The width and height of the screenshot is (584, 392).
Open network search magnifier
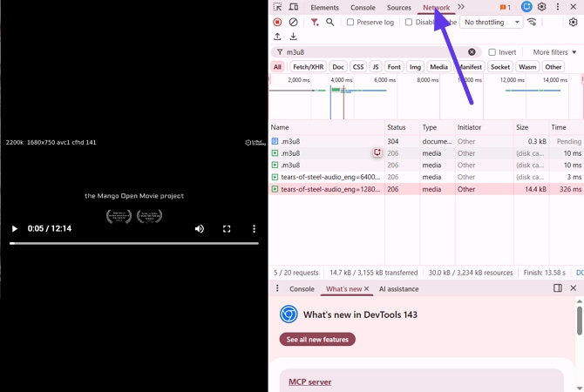[330, 23]
